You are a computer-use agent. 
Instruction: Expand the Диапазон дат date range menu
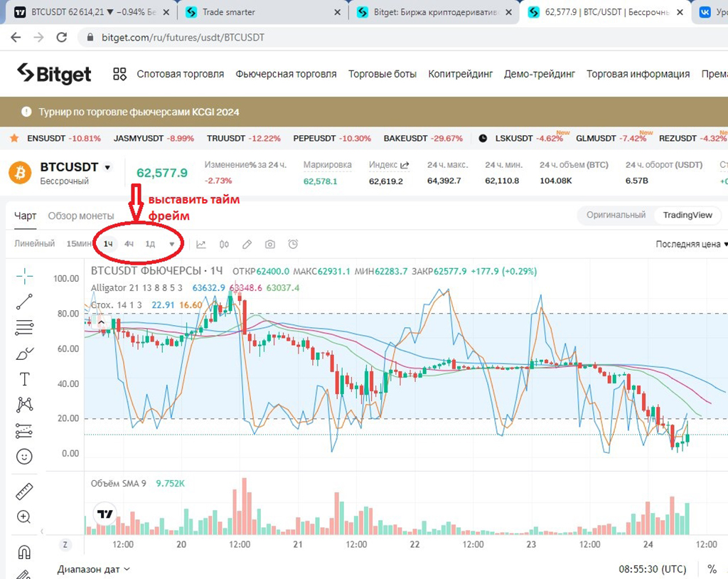[x=94, y=569]
